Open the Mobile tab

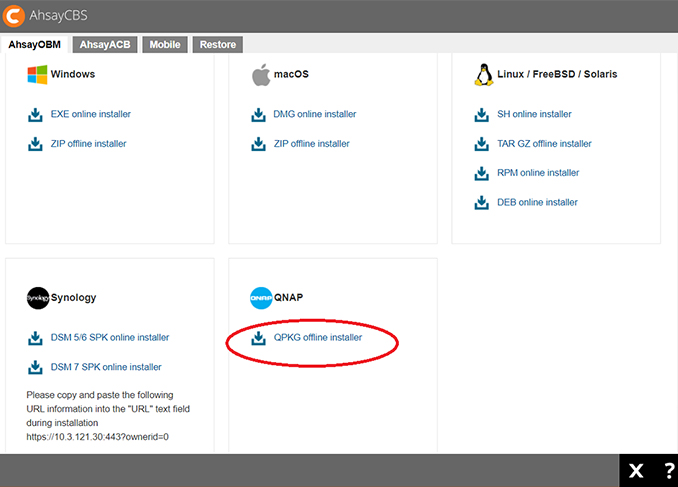tap(165, 45)
